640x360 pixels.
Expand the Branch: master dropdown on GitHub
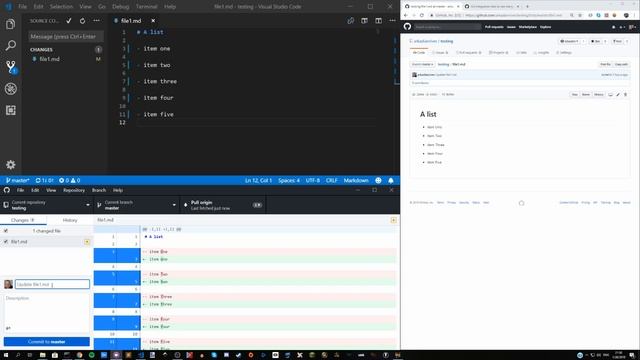point(422,64)
